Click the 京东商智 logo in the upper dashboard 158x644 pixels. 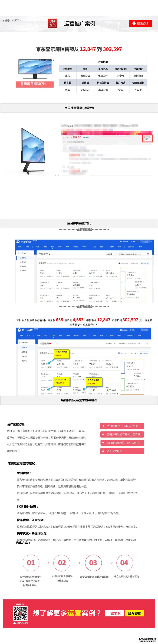(24, 241)
